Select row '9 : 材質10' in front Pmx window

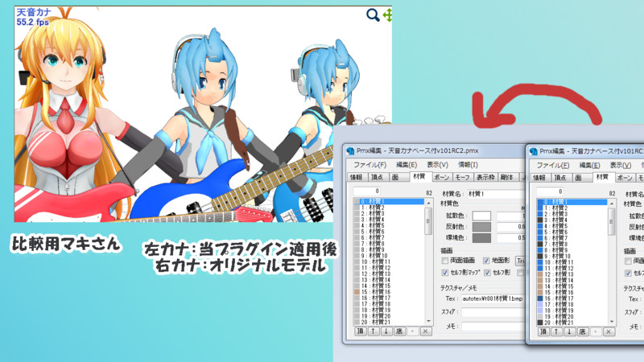click(x=572, y=256)
